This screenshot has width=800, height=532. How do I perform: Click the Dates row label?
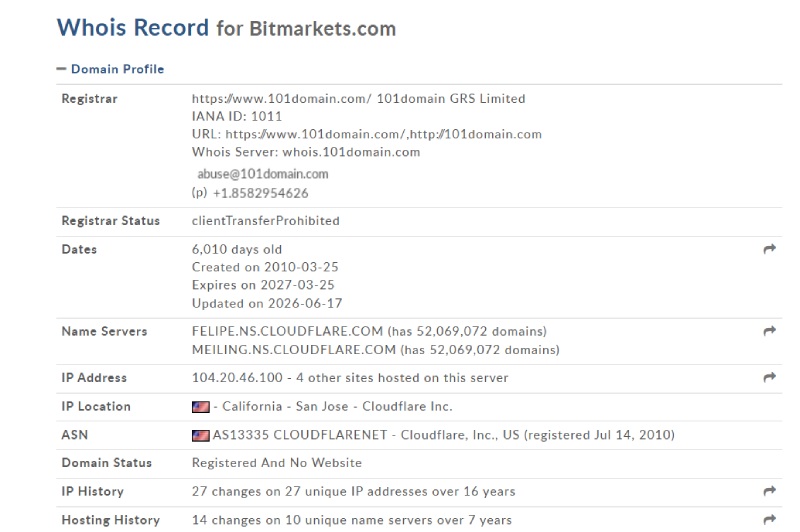point(79,249)
